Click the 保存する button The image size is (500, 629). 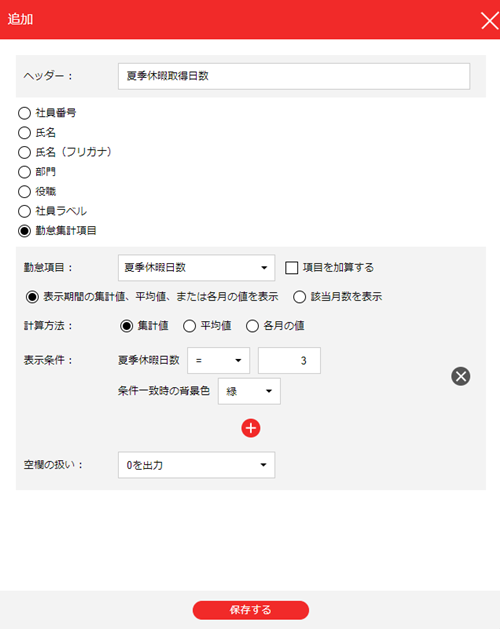click(251, 610)
